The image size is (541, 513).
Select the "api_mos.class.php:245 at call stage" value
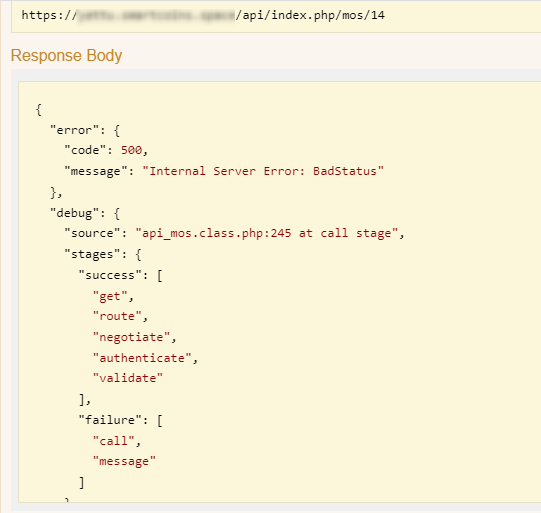click(x=267, y=234)
